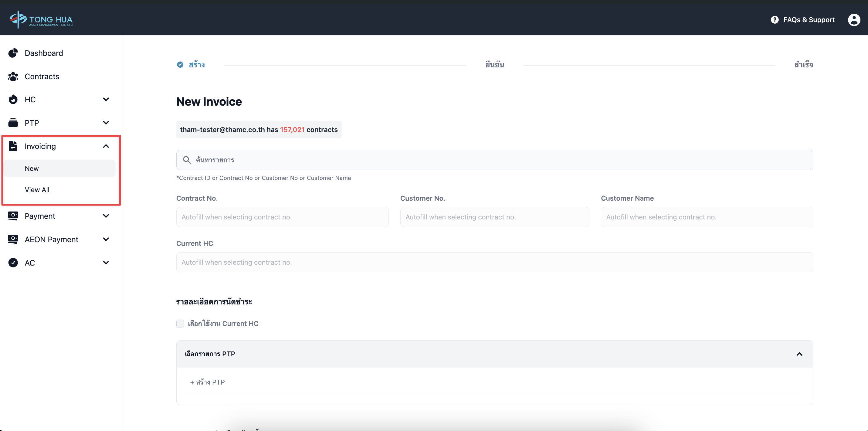Click the PTP wallet icon
This screenshot has width=868, height=431.
pos(13,123)
